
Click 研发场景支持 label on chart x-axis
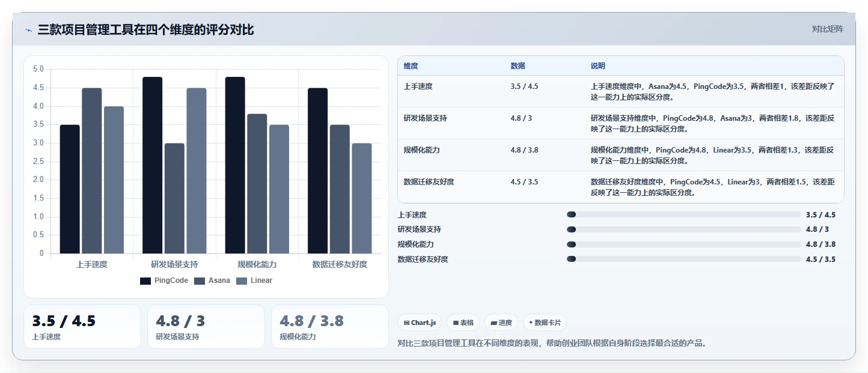coord(174,264)
